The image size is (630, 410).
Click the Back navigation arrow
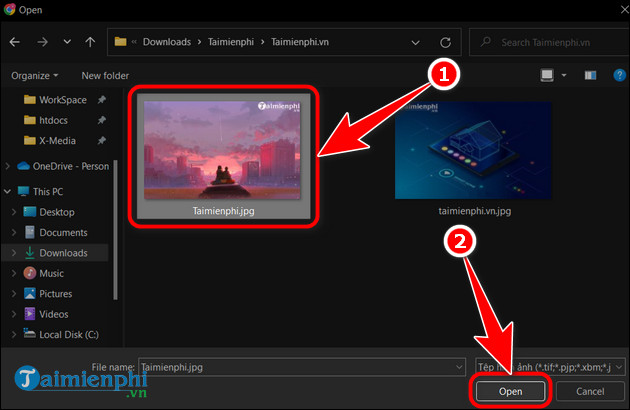[15, 43]
